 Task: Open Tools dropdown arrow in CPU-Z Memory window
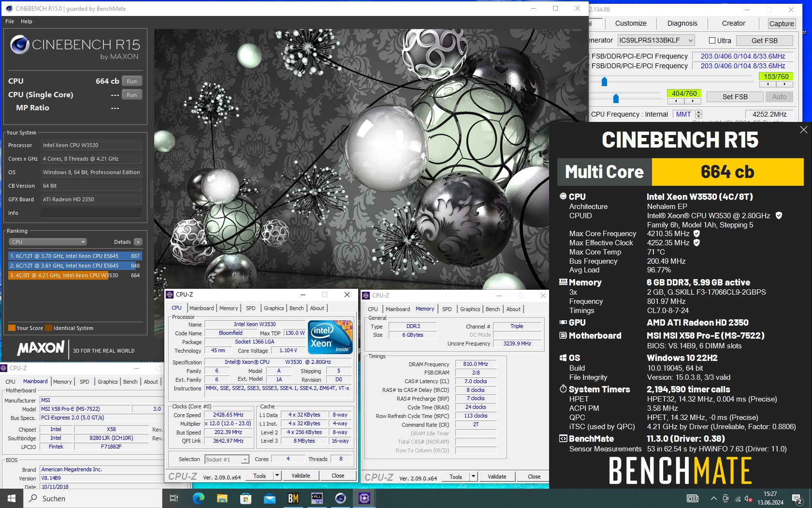coord(473,477)
